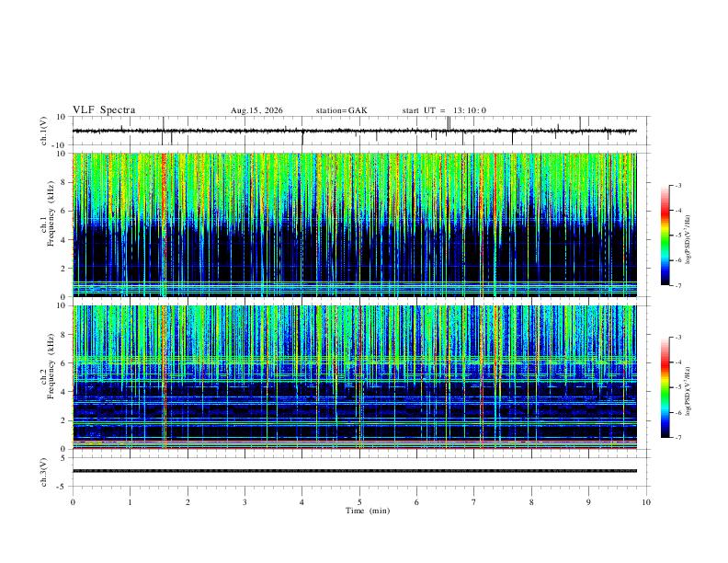Click the VLF Spectra title text
This screenshot has height=563, width=728.
pos(104,110)
